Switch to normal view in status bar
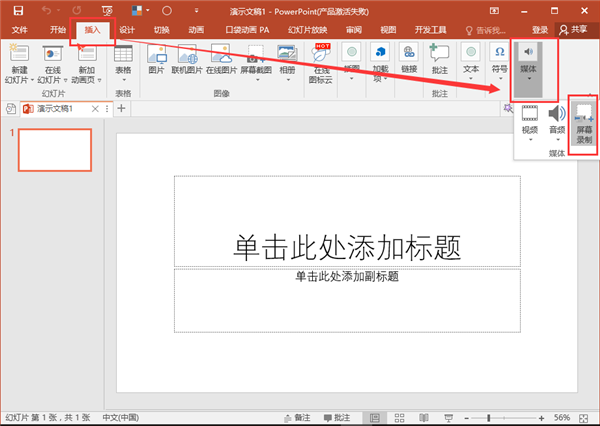The image size is (600, 426). [x=374, y=417]
